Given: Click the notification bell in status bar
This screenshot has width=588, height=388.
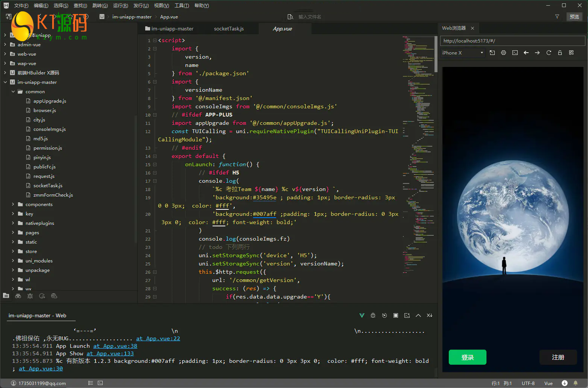Looking at the screenshot, I should tap(576, 383).
